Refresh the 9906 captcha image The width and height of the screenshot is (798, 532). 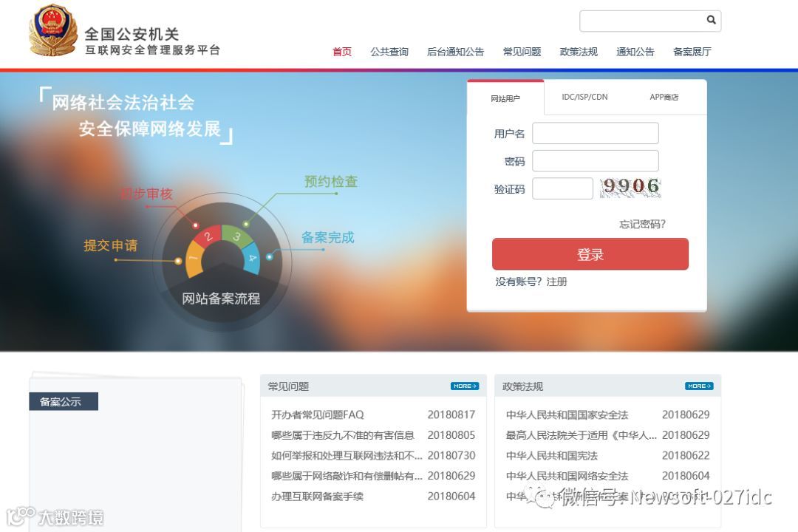click(630, 187)
